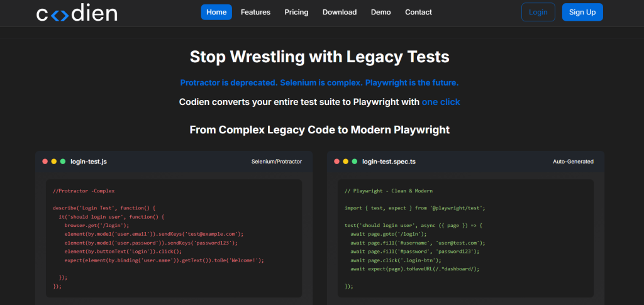The image size is (644, 305).
Task: Navigate to the Download page
Action: tap(340, 12)
